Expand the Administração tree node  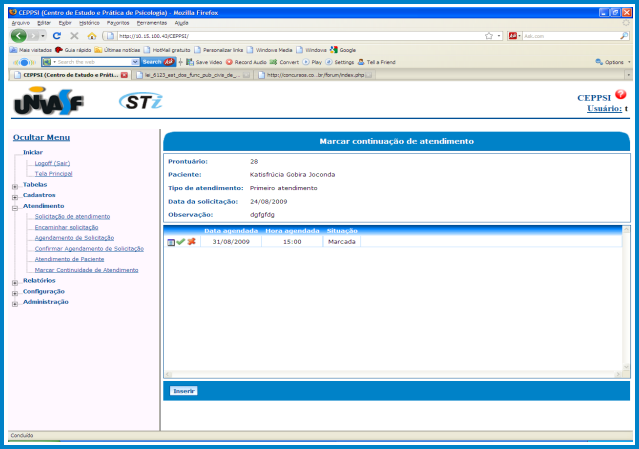[x=15, y=304]
